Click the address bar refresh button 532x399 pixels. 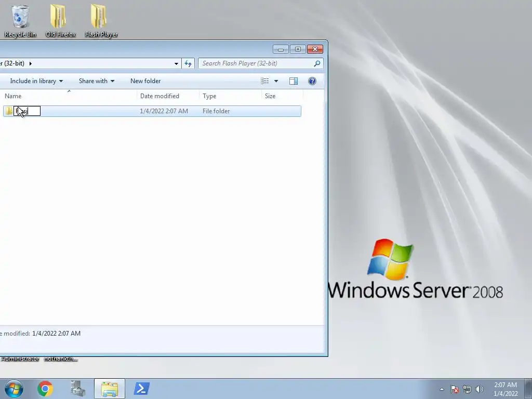pyautogui.click(x=188, y=63)
